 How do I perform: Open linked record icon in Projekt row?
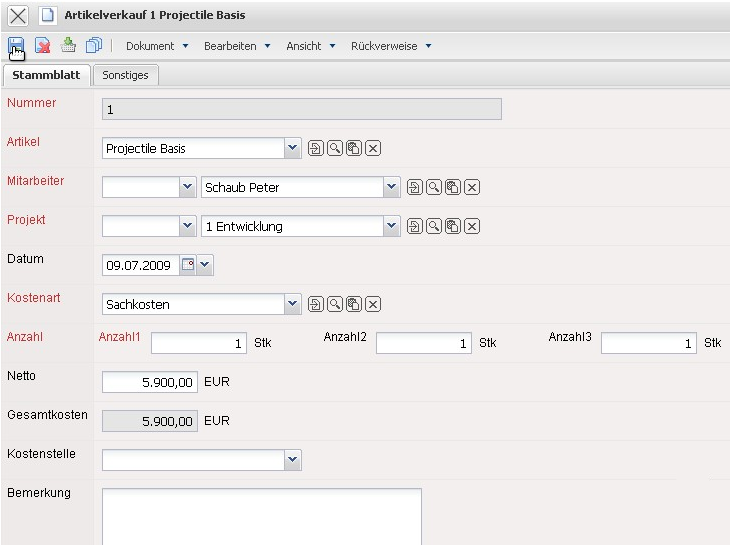[x=415, y=227]
